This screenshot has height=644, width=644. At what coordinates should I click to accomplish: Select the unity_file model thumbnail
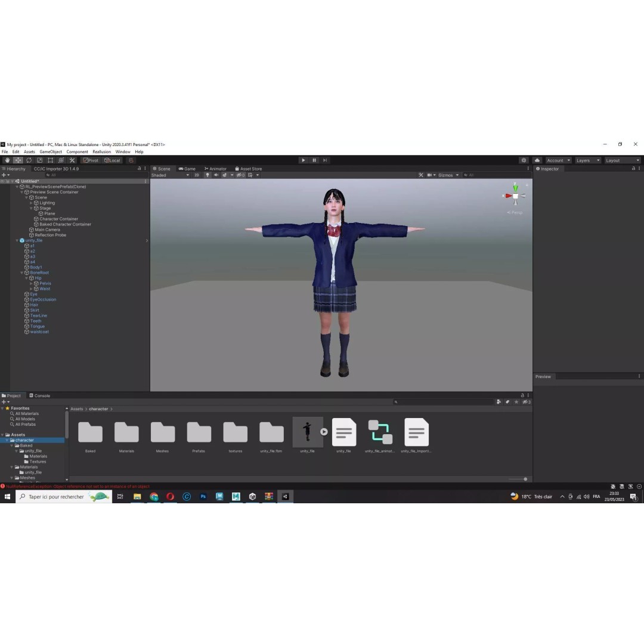pos(307,432)
